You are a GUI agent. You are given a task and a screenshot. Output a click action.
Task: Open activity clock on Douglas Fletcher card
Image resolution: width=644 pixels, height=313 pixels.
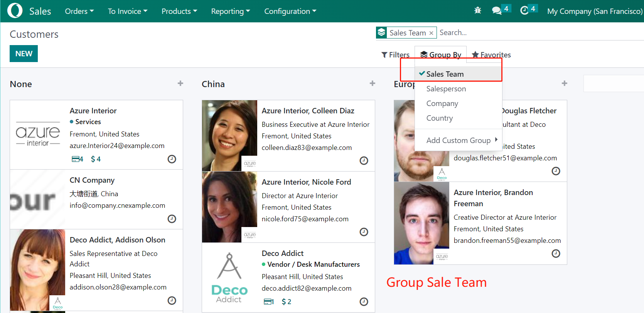click(556, 171)
